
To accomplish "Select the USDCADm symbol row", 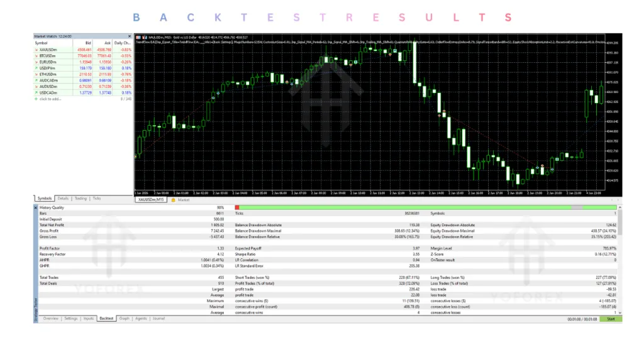I will [x=82, y=93].
